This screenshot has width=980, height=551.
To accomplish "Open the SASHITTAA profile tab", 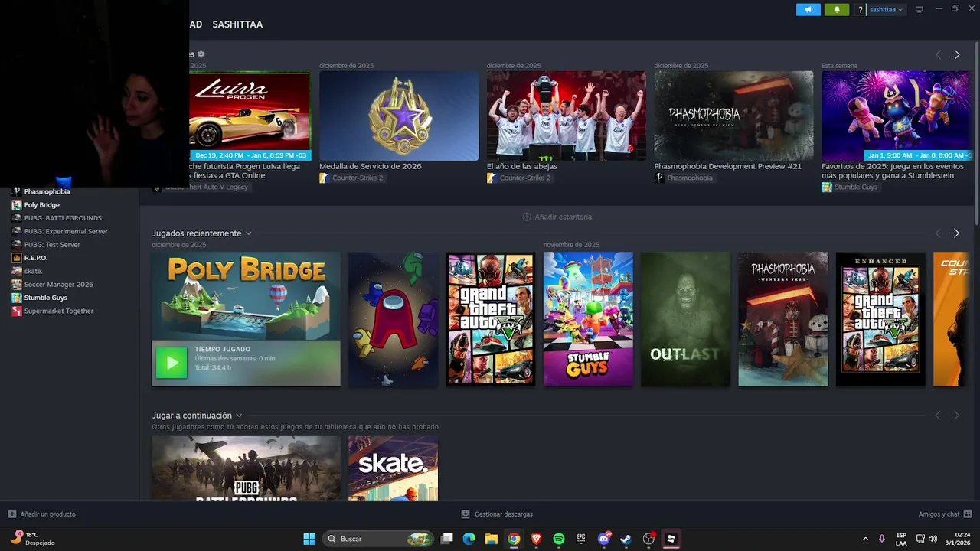I will [x=237, y=24].
